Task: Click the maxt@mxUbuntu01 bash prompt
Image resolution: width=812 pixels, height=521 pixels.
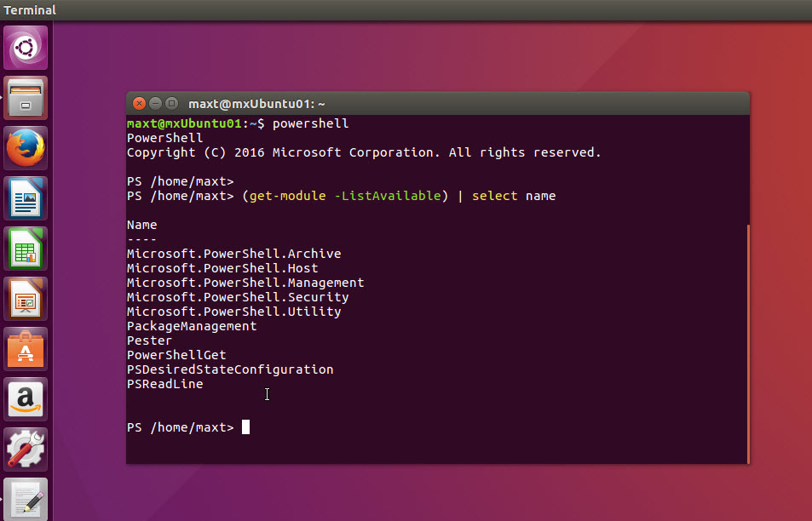Action: point(196,123)
